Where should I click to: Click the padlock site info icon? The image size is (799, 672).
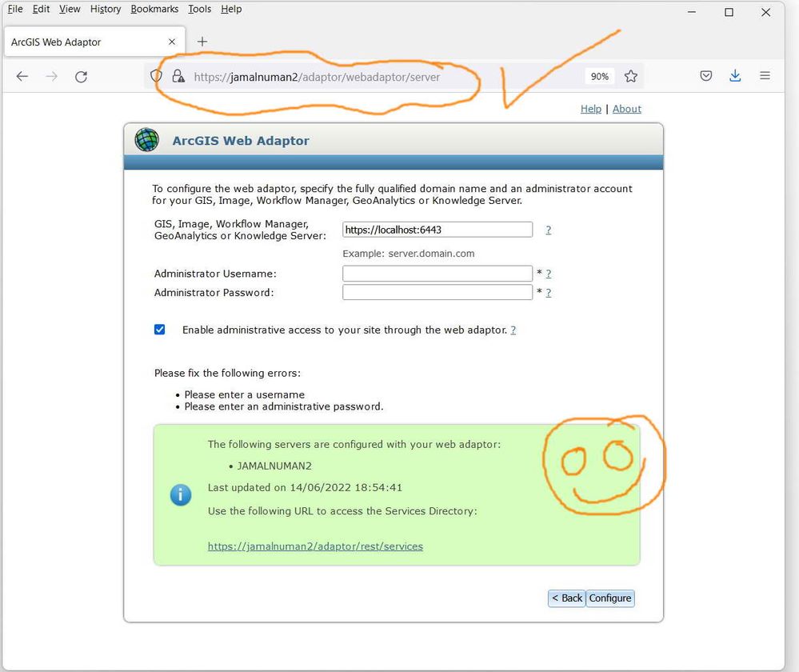[178, 77]
